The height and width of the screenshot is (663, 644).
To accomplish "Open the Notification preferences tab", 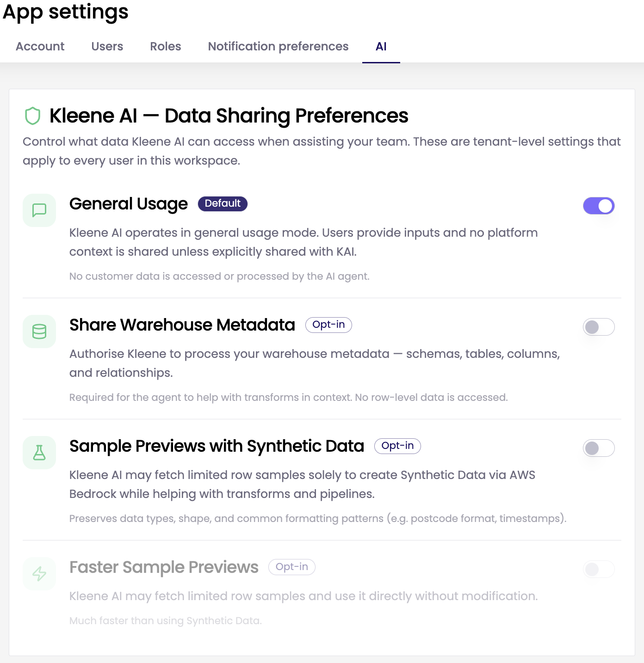I will pyautogui.click(x=278, y=46).
